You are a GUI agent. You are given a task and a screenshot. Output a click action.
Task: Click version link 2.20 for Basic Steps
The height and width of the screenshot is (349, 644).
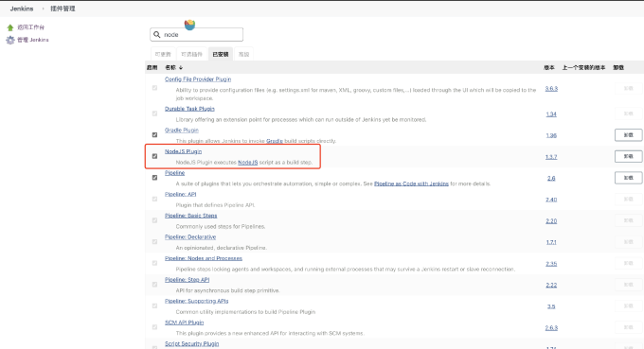[551, 220]
